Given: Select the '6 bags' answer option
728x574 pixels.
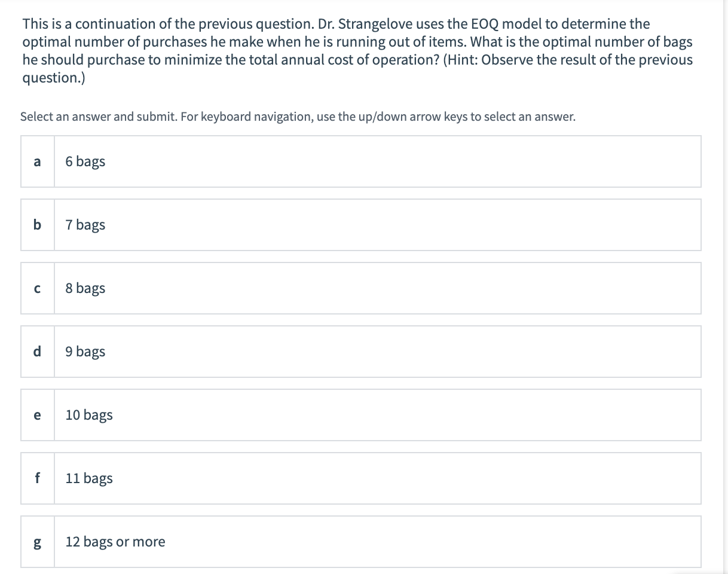Looking at the screenshot, I should 85,161.
